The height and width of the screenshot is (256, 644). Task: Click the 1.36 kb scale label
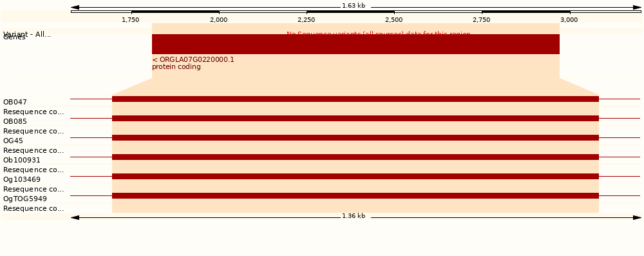tap(354, 216)
